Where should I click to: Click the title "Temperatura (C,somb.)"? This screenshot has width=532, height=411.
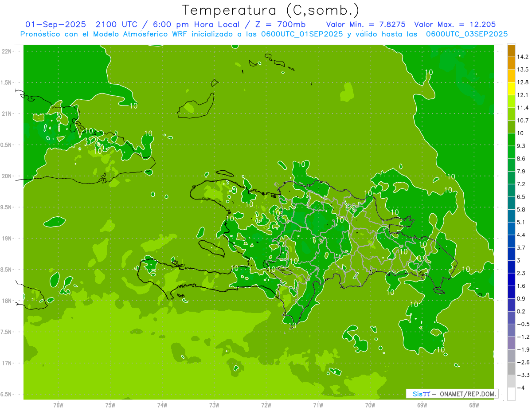point(270,10)
